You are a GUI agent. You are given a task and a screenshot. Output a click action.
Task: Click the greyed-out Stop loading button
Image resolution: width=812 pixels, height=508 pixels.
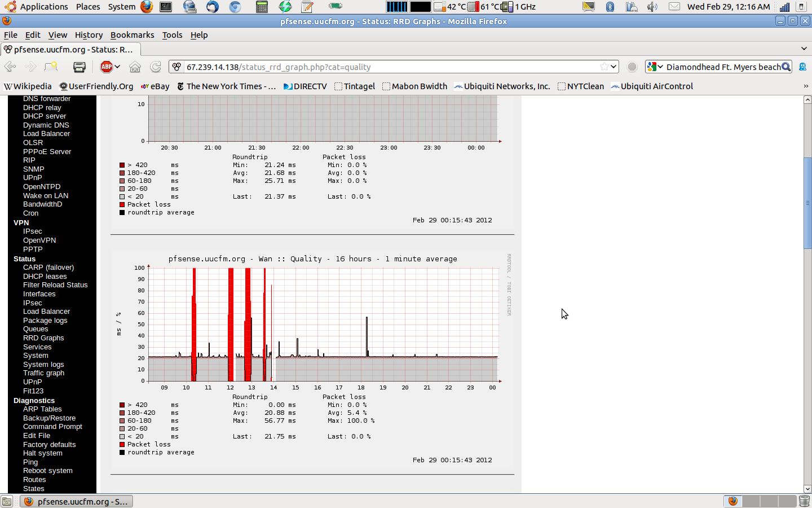coord(632,67)
